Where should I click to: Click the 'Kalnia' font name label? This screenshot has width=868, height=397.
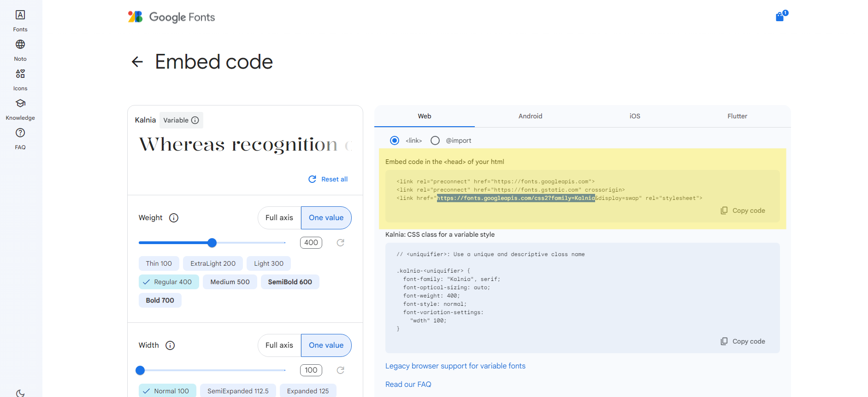point(145,120)
